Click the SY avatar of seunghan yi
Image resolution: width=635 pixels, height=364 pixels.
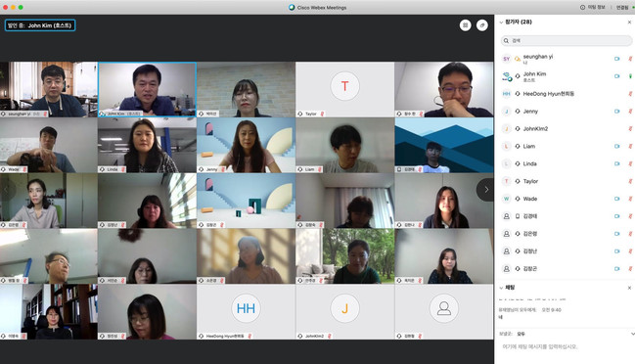(x=506, y=59)
